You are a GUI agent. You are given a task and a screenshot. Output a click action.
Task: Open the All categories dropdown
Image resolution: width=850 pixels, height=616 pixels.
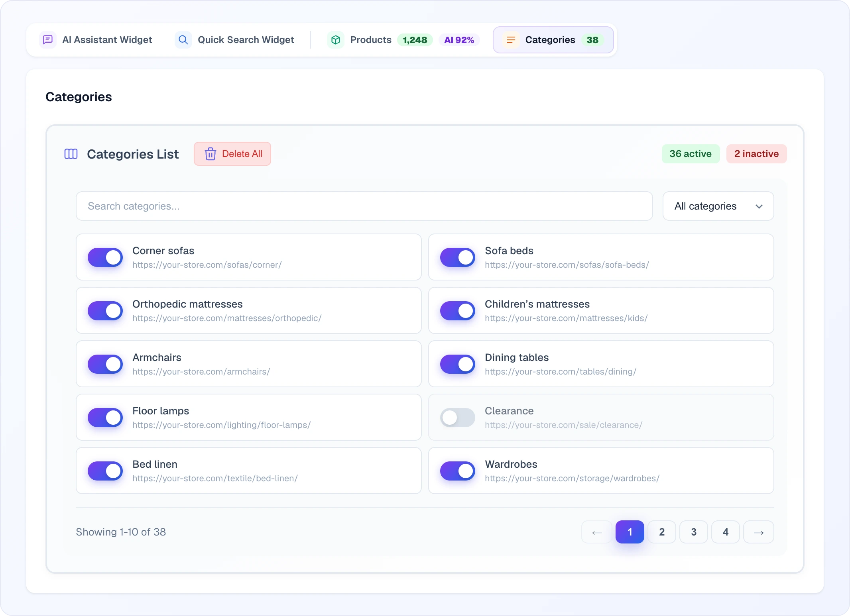tap(718, 206)
